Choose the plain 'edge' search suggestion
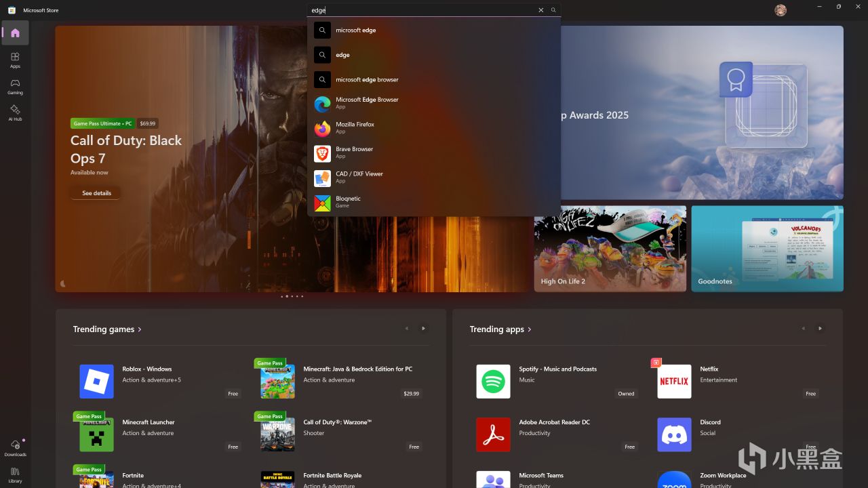 434,55
